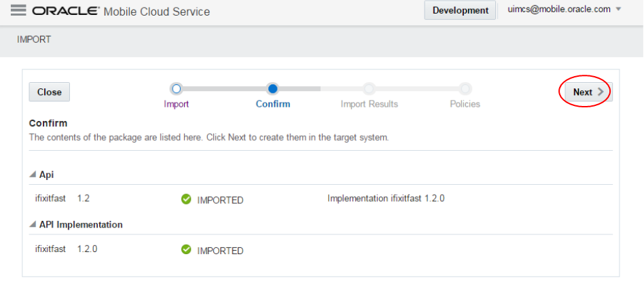Image resolution: width=644 pixels, height=284 pixels.
Task: Click the Development environment button
Action: 460,10
